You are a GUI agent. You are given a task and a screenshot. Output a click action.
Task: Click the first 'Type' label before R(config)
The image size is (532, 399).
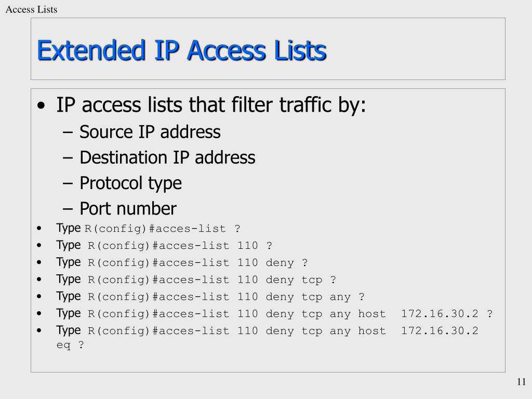click(69, 228)
